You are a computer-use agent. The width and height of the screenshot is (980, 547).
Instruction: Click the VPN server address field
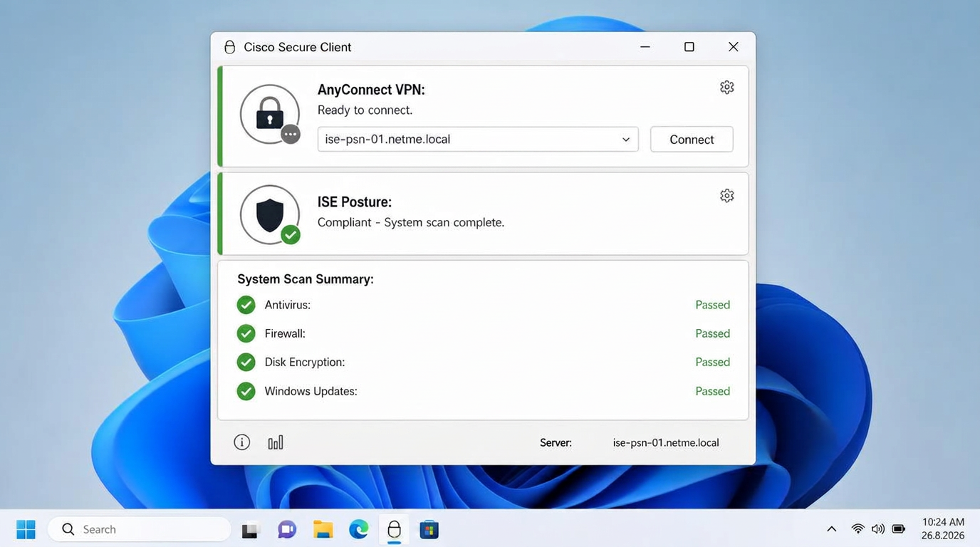(478, 140)
